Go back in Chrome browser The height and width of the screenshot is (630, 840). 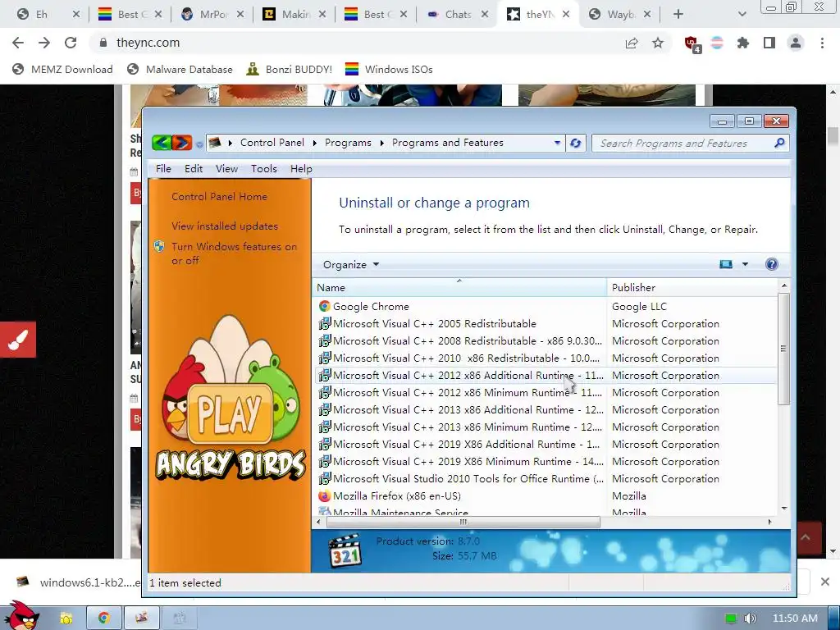coord(18,43)
